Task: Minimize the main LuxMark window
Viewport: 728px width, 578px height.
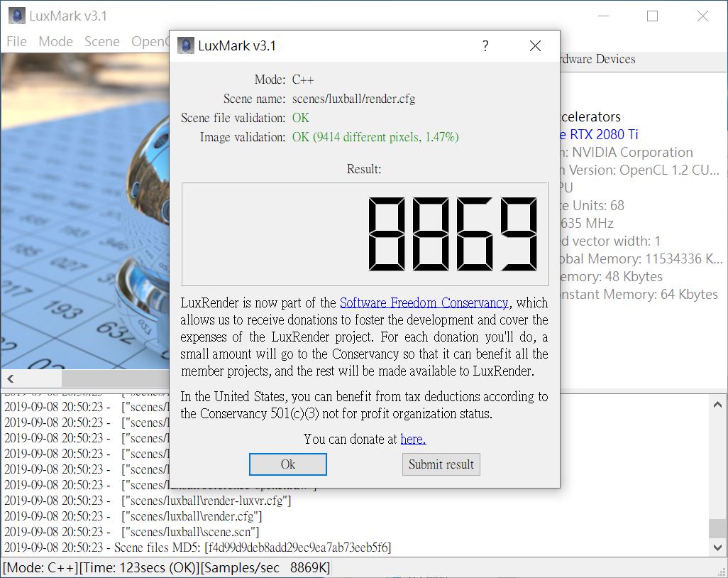Action: 603,16
